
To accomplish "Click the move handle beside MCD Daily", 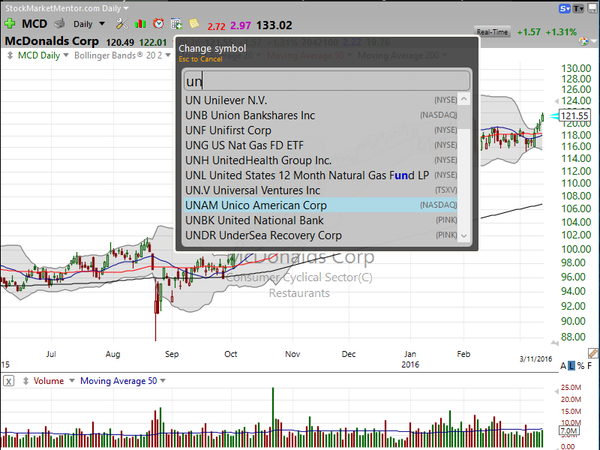I will (10, 55).
